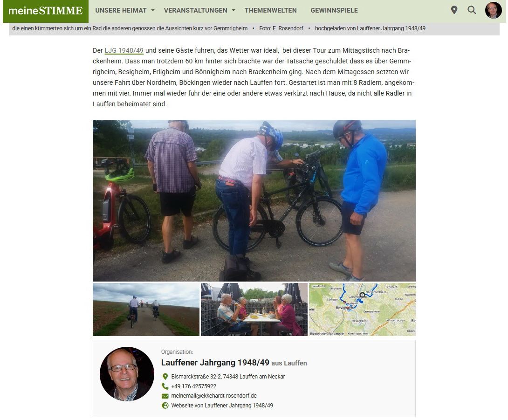The height and width of the screenshot is (420, 508).
Task: Open uploader link Lauffener Jahrgang 1948/49 in caption
Action: 391,28
